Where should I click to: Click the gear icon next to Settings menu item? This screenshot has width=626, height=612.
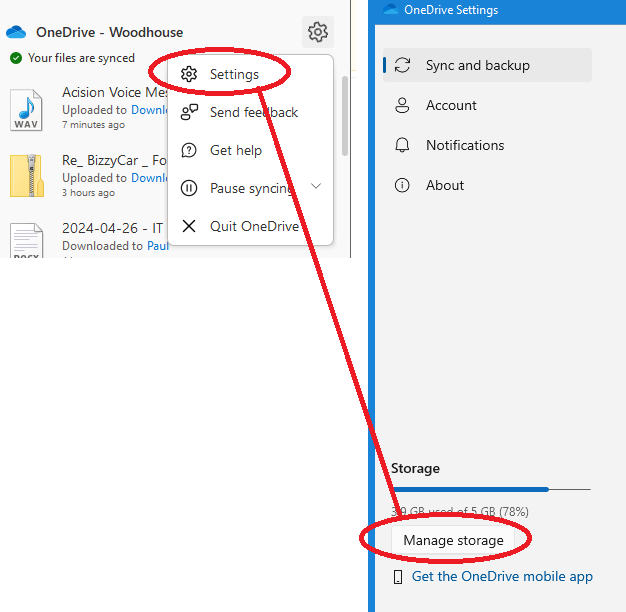[x=189, y=74]
